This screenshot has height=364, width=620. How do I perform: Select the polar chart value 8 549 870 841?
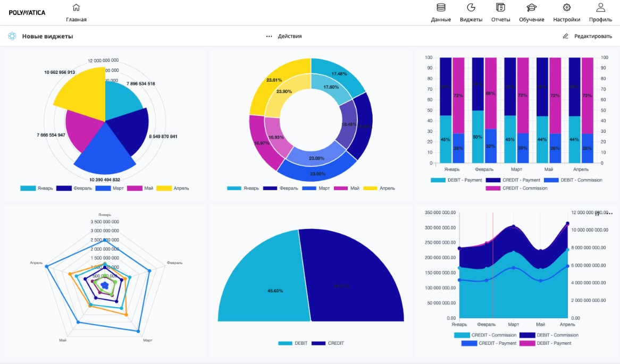coord(163,137)
